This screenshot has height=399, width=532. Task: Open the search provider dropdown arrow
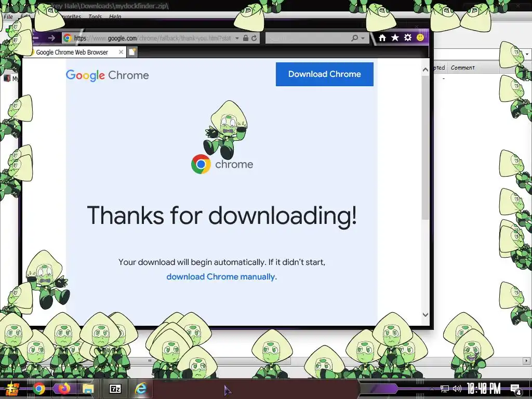click(x=363, y=38)
